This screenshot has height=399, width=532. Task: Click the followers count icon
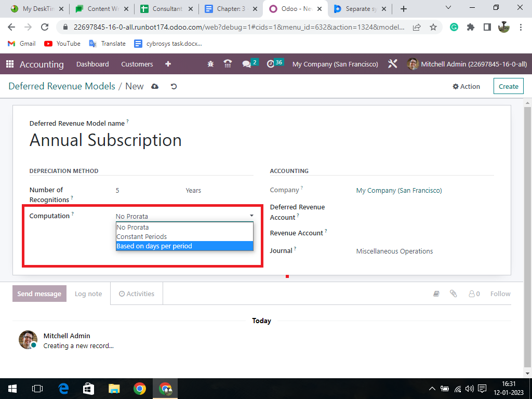pyautogui.click(x=474, y=294)
